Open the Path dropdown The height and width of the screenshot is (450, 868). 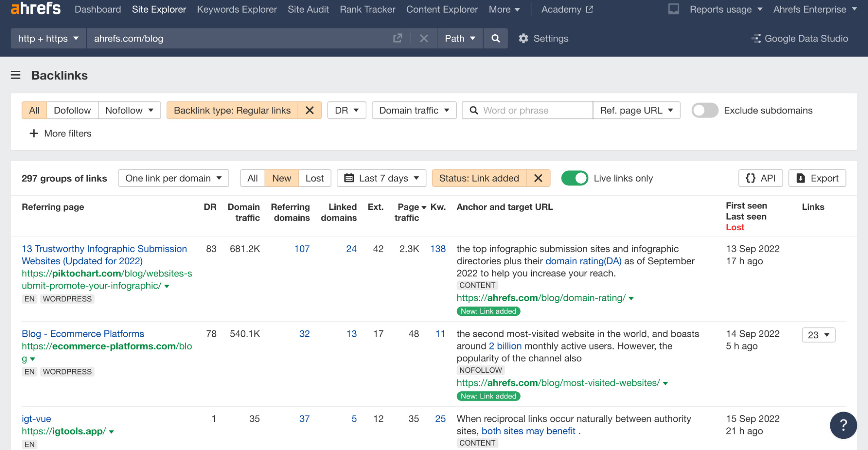click(x=459, y=38)
